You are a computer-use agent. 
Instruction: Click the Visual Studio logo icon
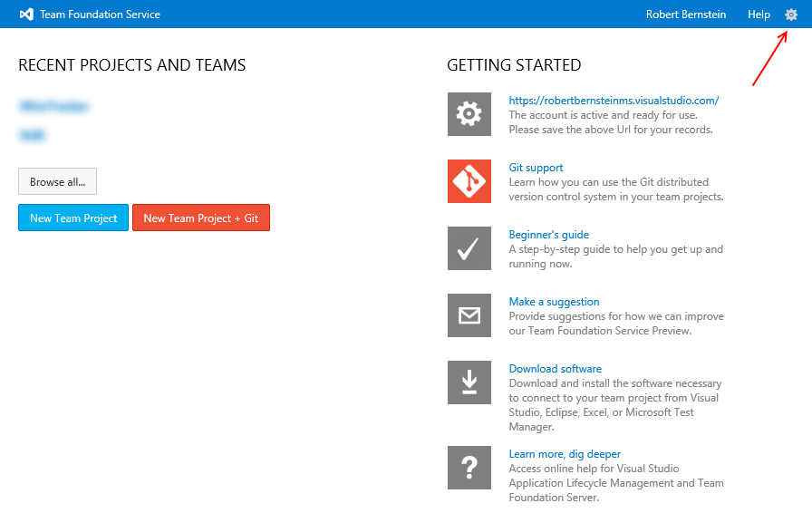coord(26,15)
